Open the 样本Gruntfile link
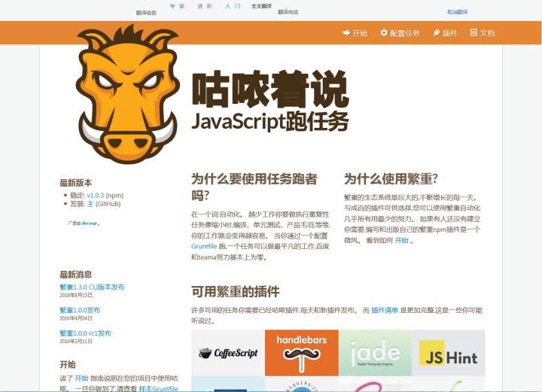Viewport: 542px width, 392px height. point(158,388)
